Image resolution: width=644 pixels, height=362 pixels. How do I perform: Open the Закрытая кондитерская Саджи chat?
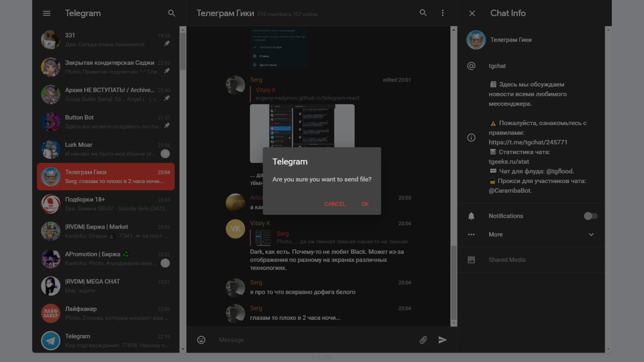click(x=106, y=67)
